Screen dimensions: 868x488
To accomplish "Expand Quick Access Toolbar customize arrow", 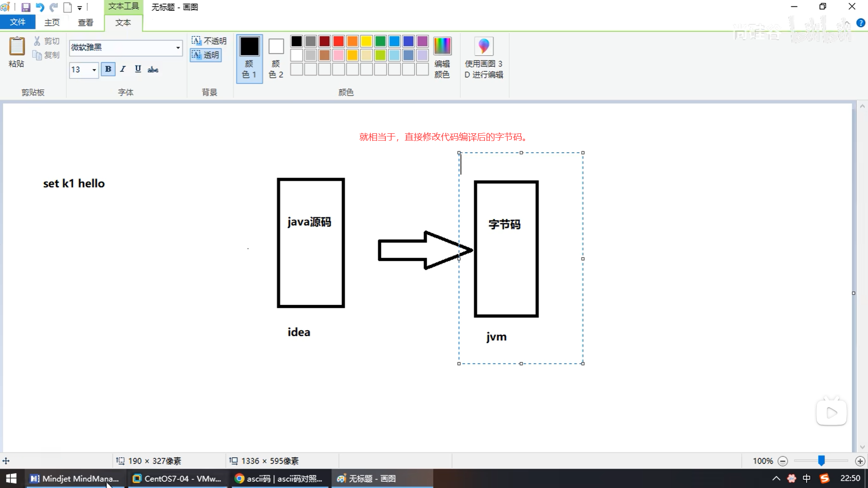I will (x=80, y=8).
